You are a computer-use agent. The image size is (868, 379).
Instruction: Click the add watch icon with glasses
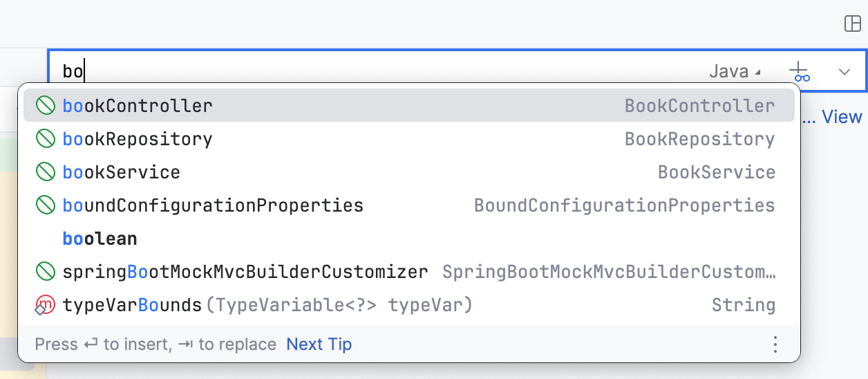(800, 71)
